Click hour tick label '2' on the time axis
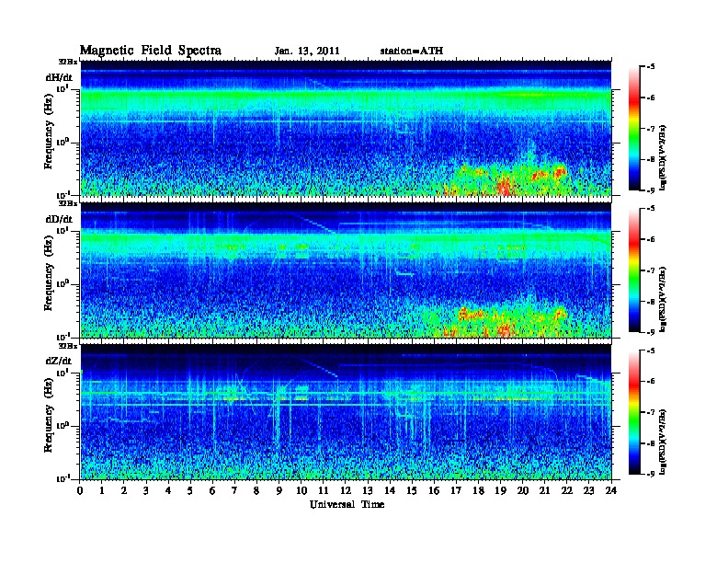This screenshot has height=563, width=728. tap(124, 490)
